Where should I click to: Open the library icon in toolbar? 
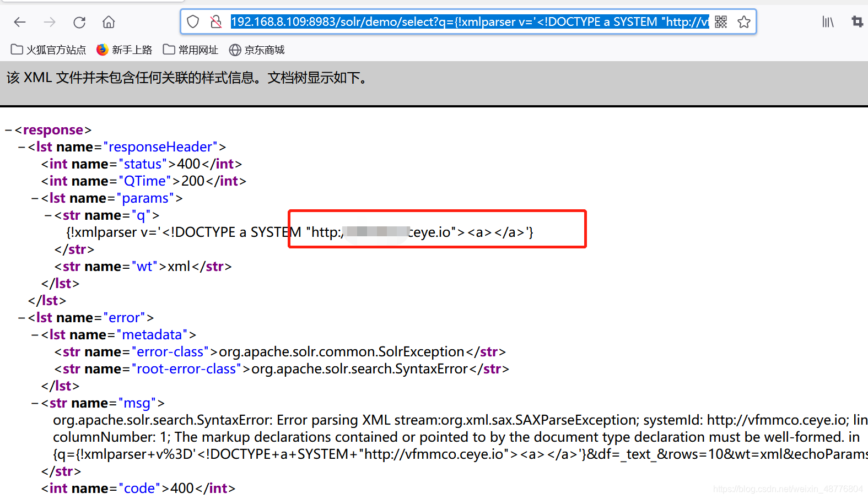(828, 22)
